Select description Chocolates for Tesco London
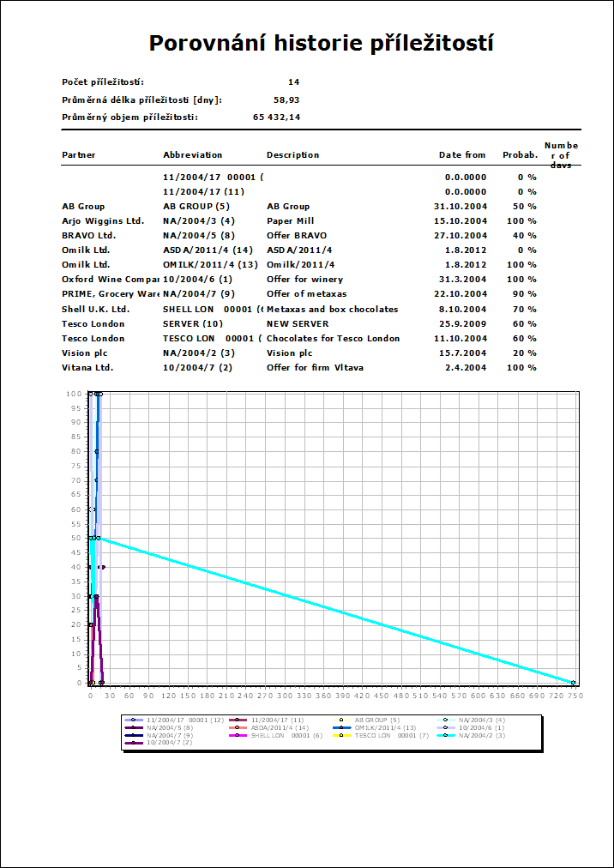Viewport: 614px width, 868px height. coord(333,338)
